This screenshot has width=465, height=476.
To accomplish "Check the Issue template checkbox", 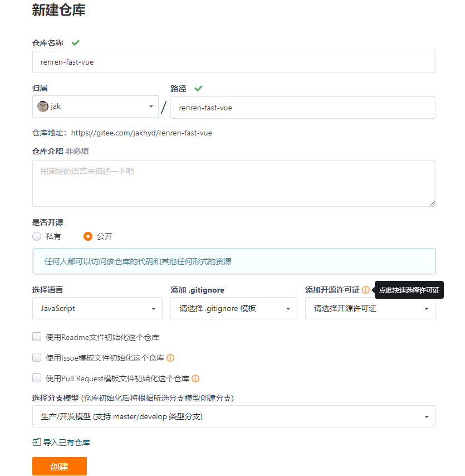I will [x=37, y=358].
